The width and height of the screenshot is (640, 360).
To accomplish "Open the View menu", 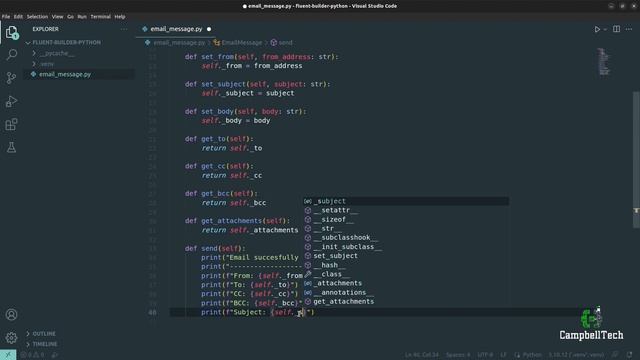I will [57, 17].
